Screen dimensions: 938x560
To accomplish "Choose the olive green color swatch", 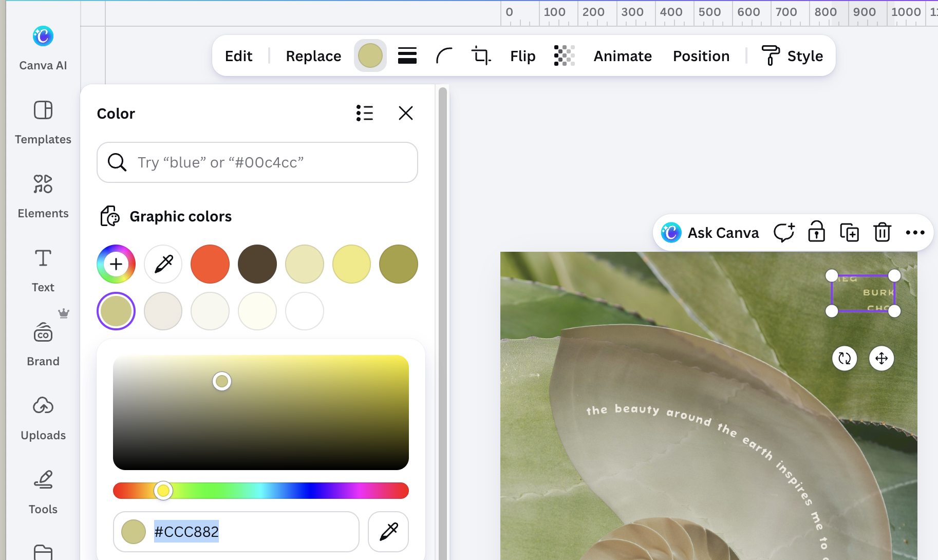I will (x=399, y=264).
